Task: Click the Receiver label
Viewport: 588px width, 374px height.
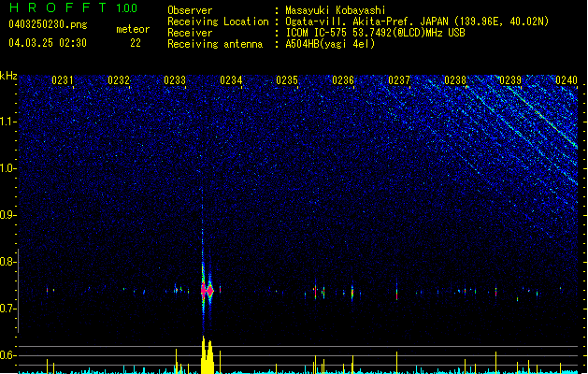Action: [190, 33]
